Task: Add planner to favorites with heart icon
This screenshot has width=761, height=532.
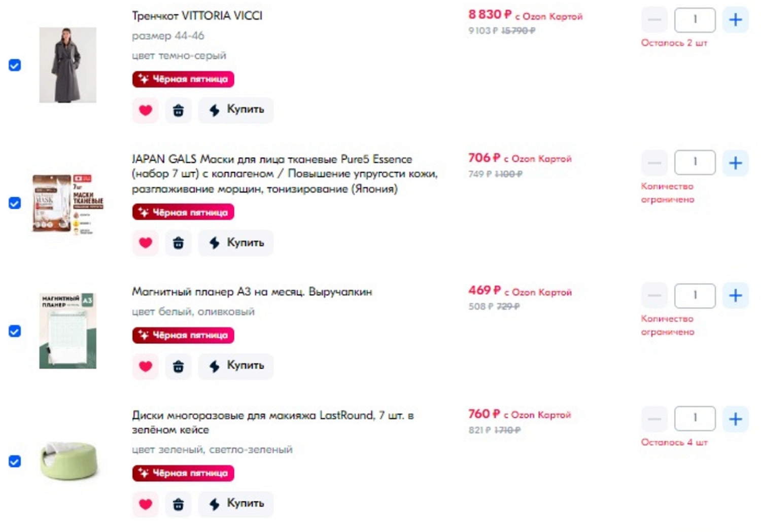Action: (x=146, y=366)
